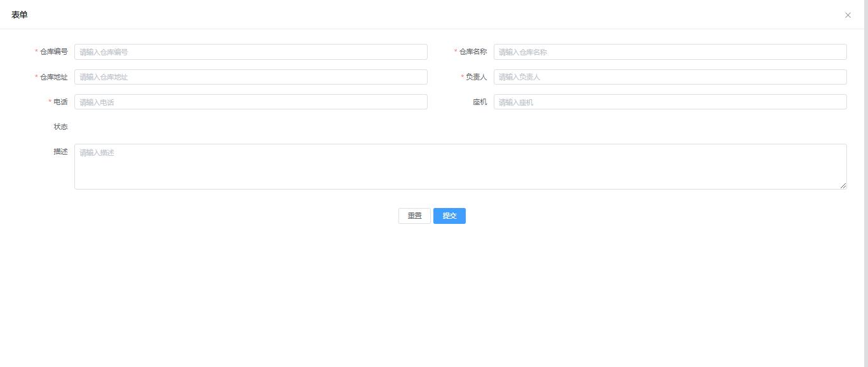This screenshot has width=868, height=367.
Task: Click the 负责人 input field
Action: 670,76
